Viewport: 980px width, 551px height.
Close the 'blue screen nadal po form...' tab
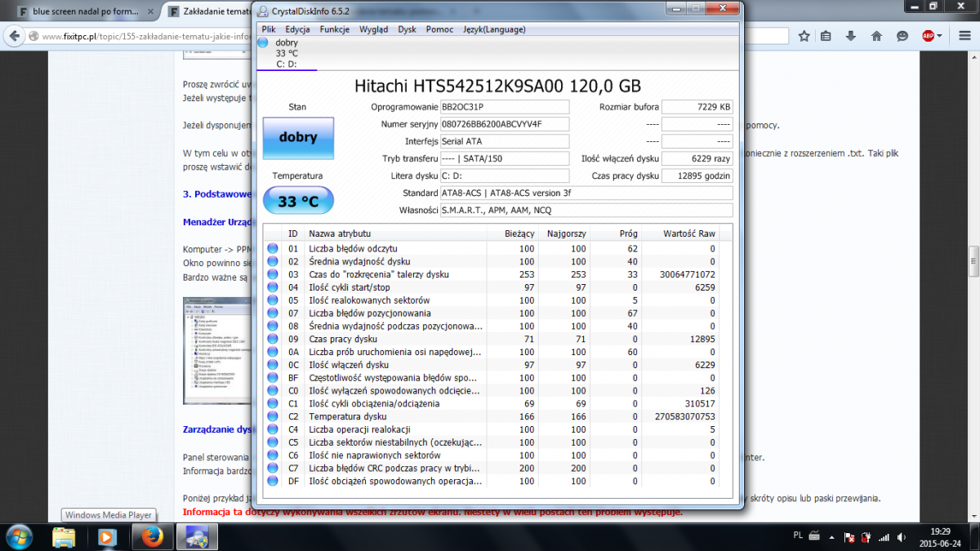[x=150, y=11]
